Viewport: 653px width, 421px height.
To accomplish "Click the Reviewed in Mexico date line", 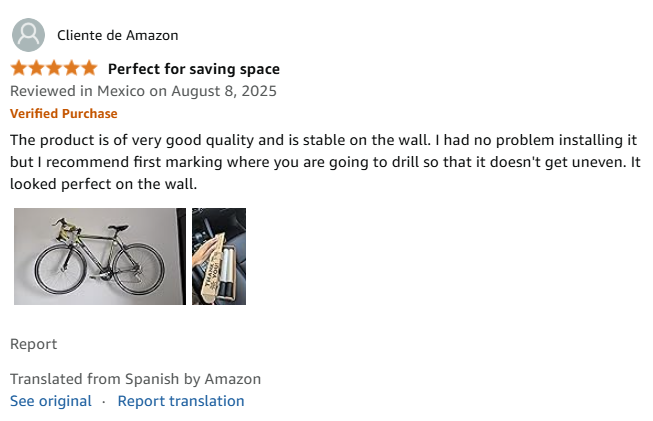I will 143,91.
